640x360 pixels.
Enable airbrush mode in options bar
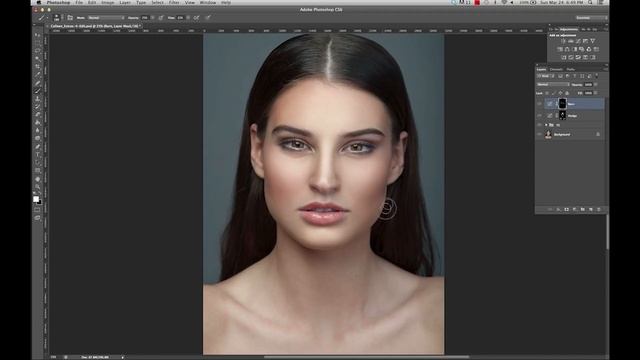196,18
